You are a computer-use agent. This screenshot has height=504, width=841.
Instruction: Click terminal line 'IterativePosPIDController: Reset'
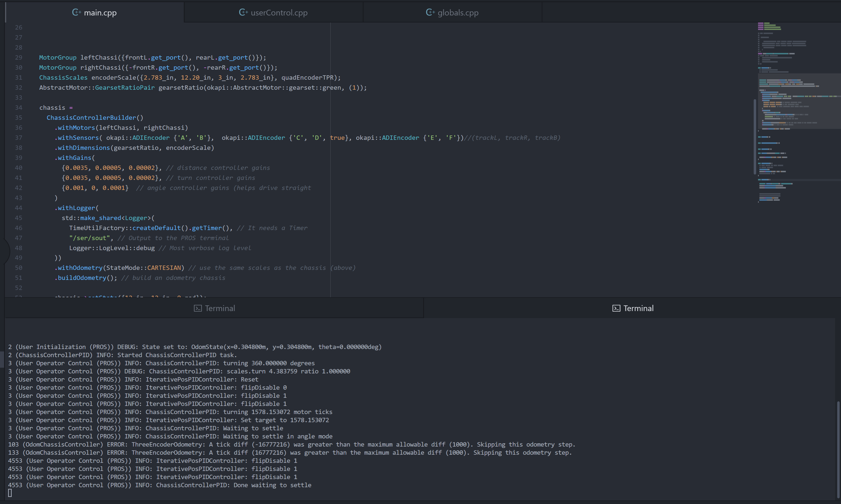coord(133,379)
